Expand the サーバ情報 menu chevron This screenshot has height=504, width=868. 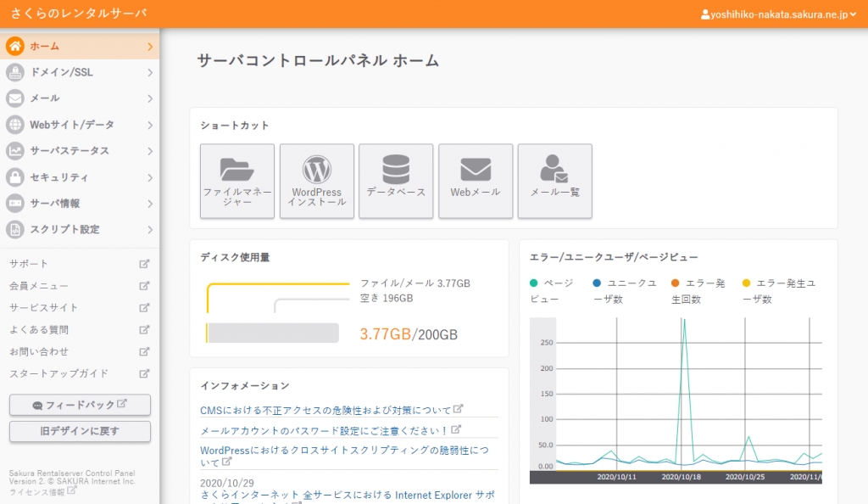tap(150, 204)
